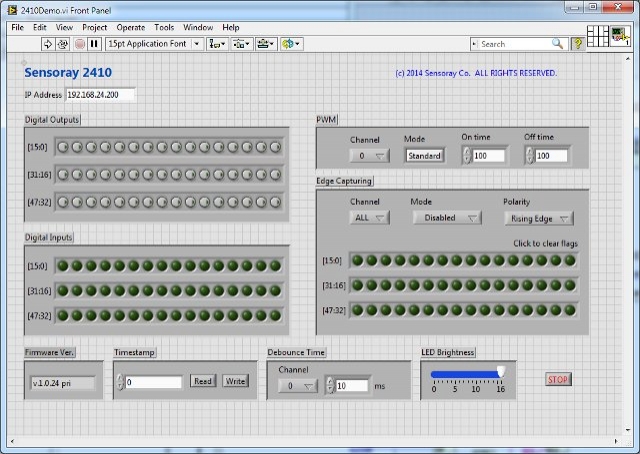Click the Debounce Time stepper arrows
The image size is (640, 454).
pyautogui.click(x=330, y=386)
